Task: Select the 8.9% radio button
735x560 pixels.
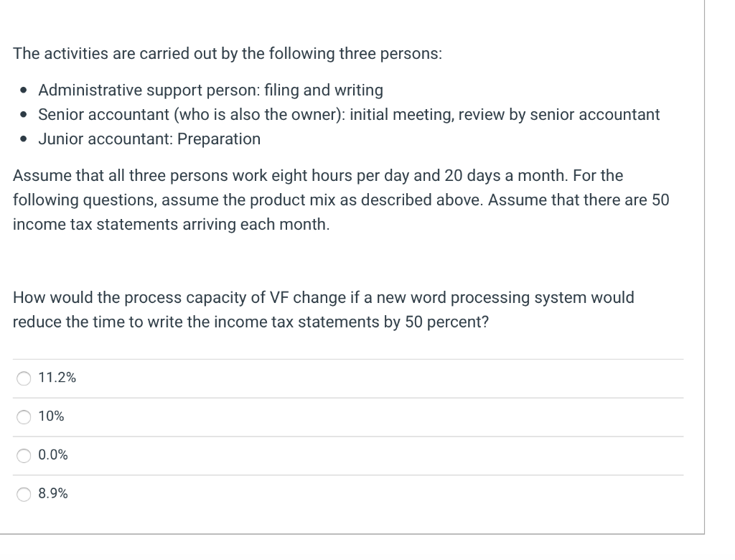Action: click(x=24, y=493)
